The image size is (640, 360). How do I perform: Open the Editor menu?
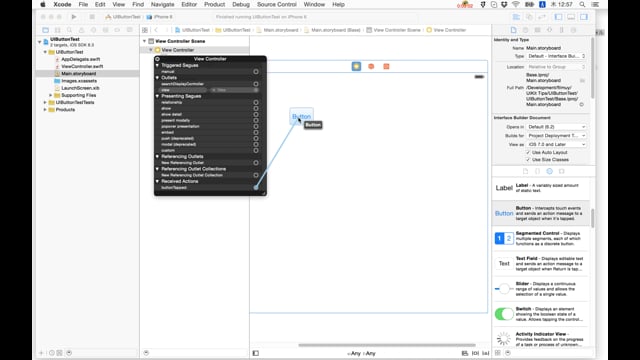click(189, 4)
